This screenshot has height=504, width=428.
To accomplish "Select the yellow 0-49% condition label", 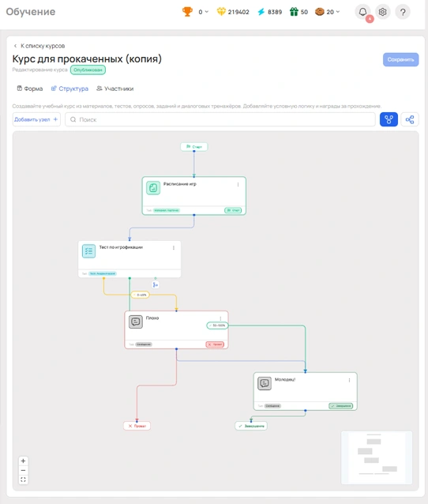I will (x=140, y=295).
